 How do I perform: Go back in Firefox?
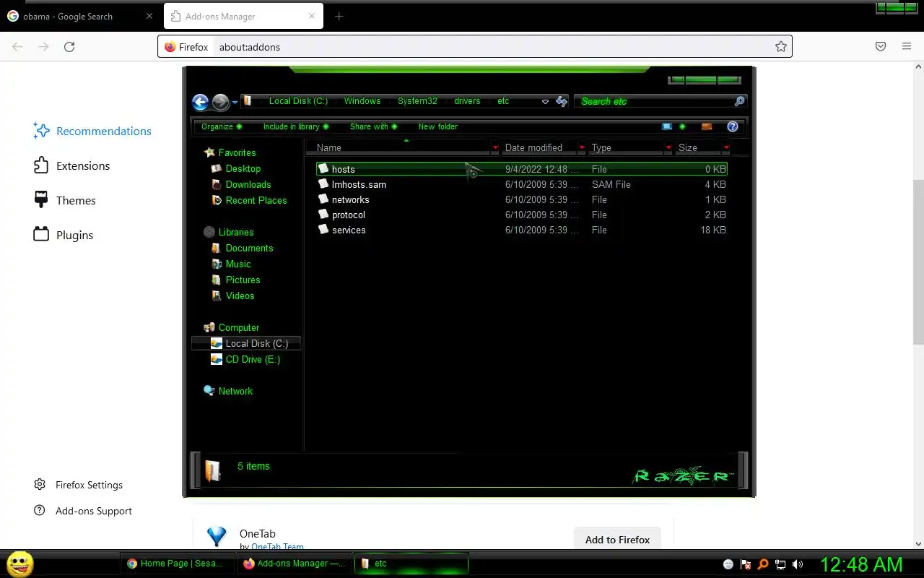tap(17, 47)
